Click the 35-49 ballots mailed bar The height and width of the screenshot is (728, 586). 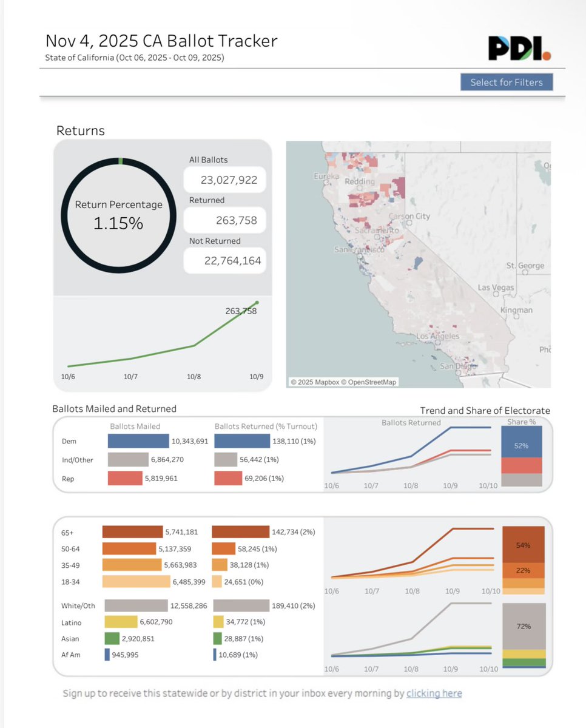click(132, 565)
